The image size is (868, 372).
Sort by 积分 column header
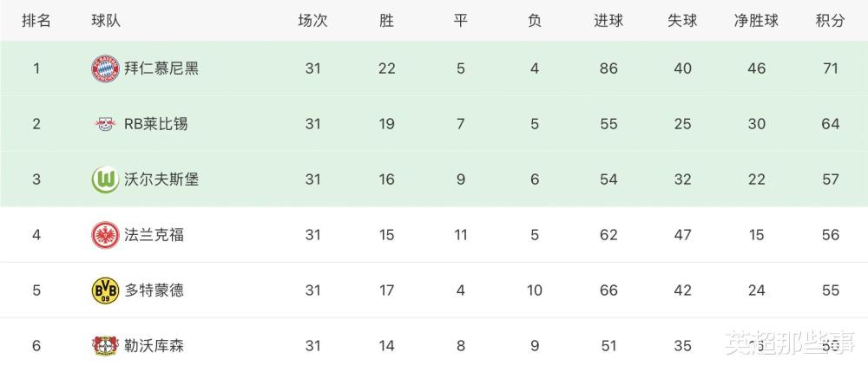coord(831,21)
